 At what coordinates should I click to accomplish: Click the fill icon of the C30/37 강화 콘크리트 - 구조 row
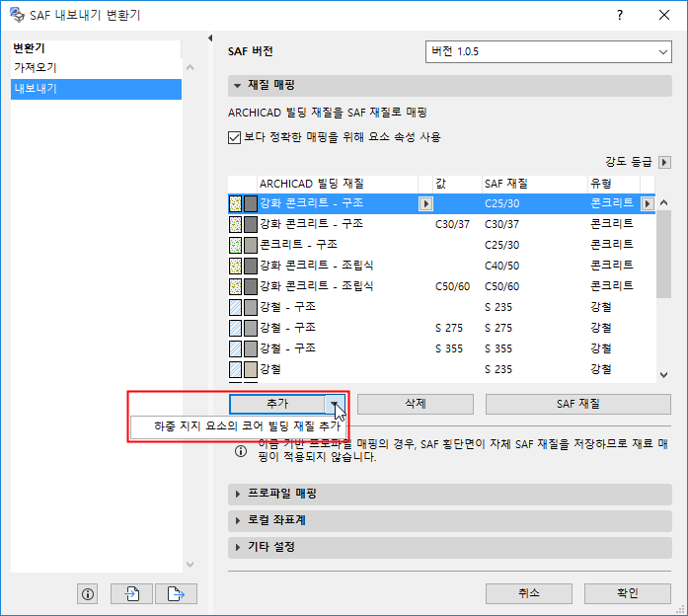pyautogui.click(x=236, y=224)
